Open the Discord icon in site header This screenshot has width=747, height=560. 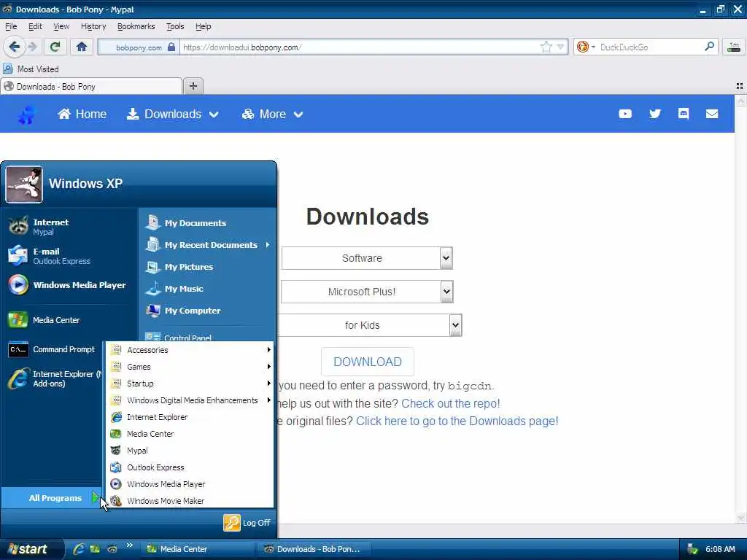pyautogui.click(x=684, y=113)
